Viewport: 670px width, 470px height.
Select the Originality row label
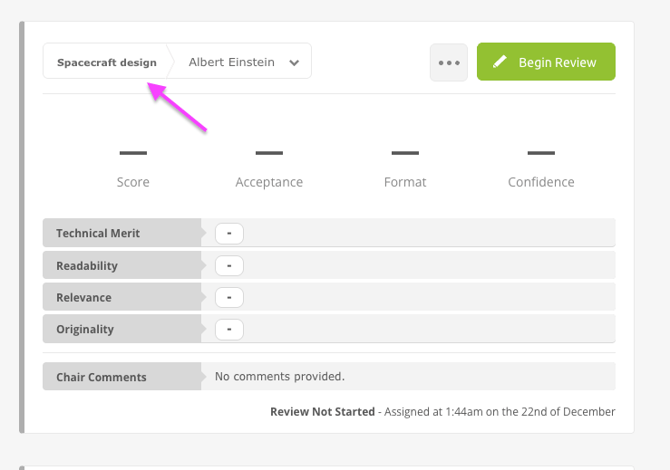(x=85, y=329)
